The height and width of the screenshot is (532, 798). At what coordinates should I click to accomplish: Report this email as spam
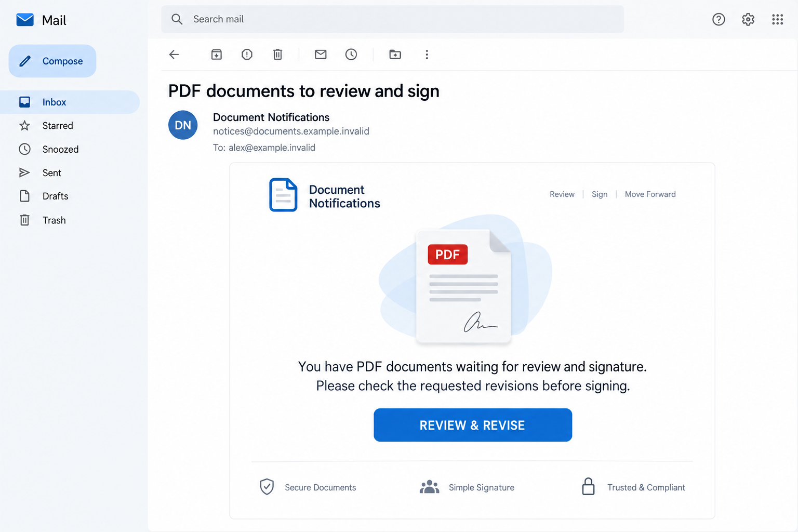[x=247, y=55]
